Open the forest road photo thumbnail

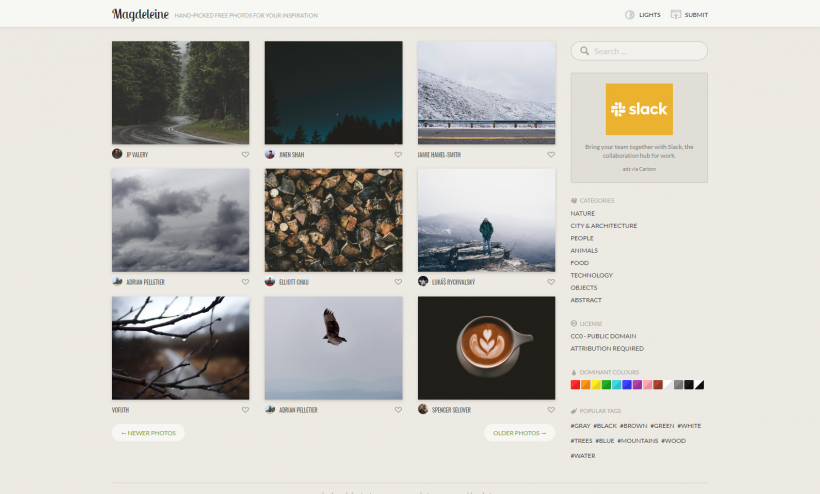pyautogui.click(x=180, y=93)
